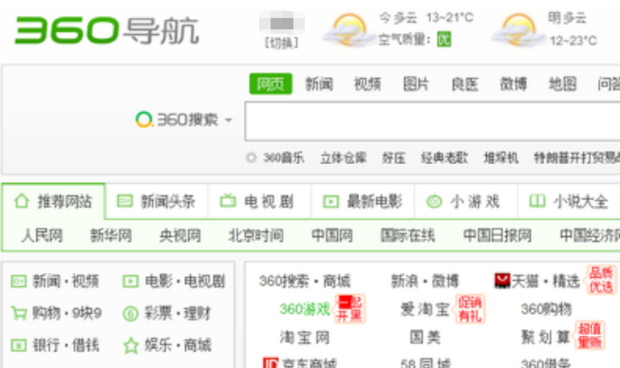Open the 天猫·精选 link
Image resolution: width=620 pixels, height=368 pixels.
pyautogui.click(x=546, y=281)
